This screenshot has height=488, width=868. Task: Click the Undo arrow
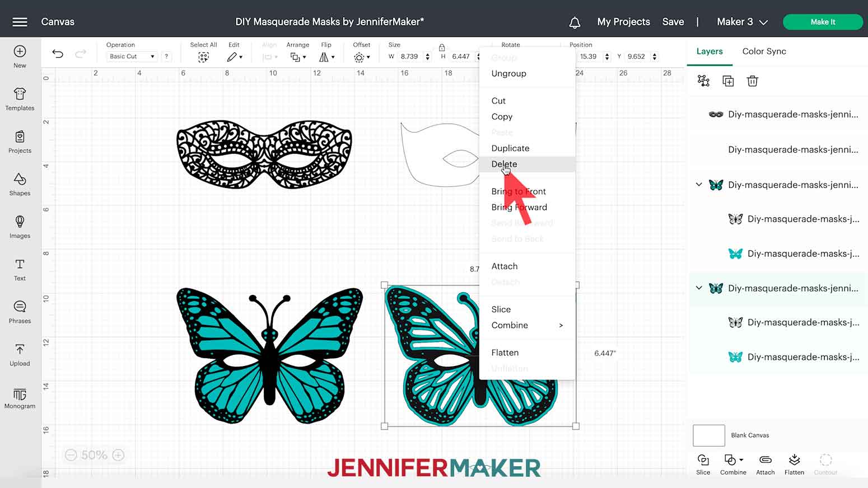(x=58, y=54)
